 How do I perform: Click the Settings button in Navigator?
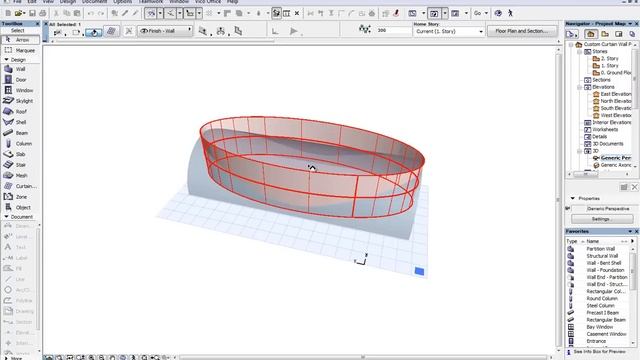(x=602, y=219)
